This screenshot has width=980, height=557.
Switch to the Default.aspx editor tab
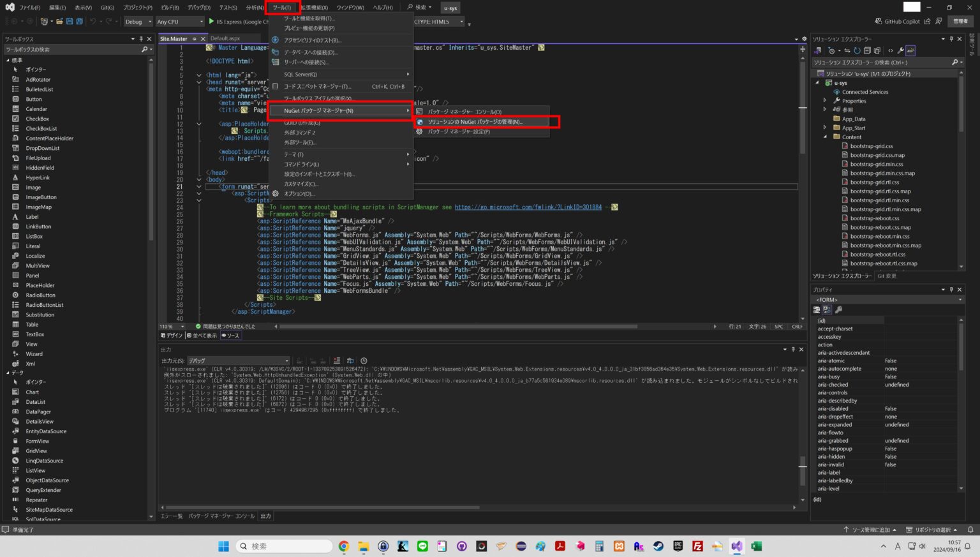pyautogui.click(x=225, y=38)
